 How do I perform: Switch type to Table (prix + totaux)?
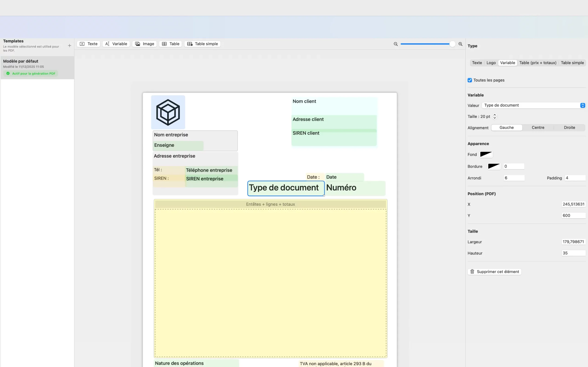tap(537, 63)
